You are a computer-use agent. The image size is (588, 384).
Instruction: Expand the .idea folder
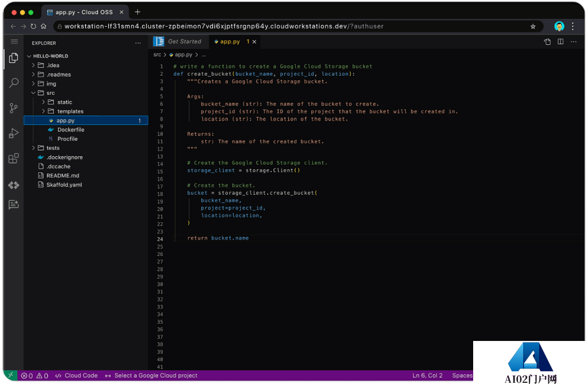(x=53, y=65)
